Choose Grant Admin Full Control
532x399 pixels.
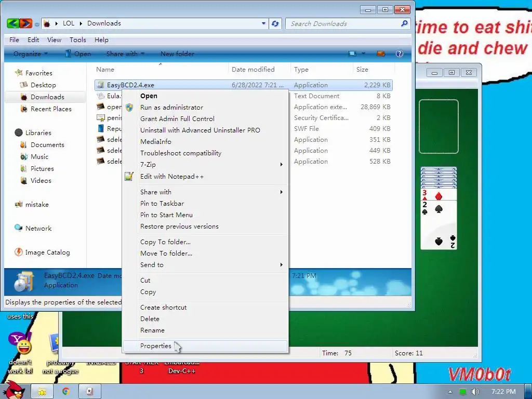pyautogui.click(x=178, y=119)
